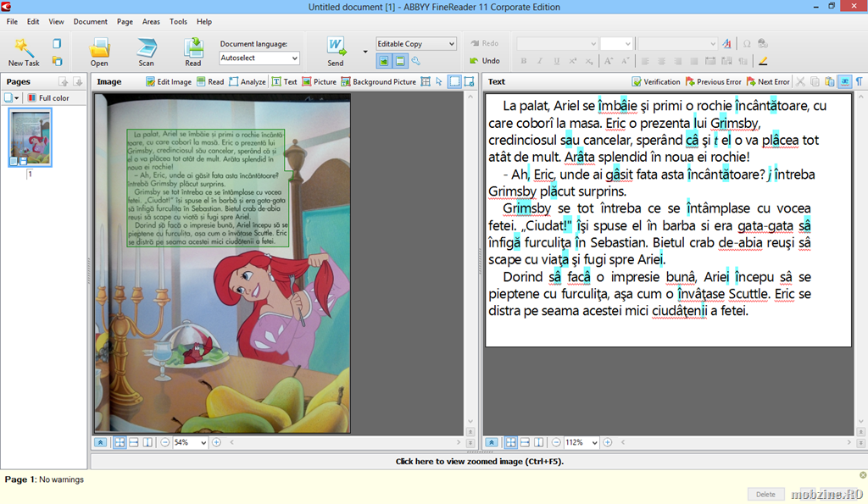This screenshot has height=504, width=868.
Task: Select the Background Picture area tool
Action: tap(379, 82)
